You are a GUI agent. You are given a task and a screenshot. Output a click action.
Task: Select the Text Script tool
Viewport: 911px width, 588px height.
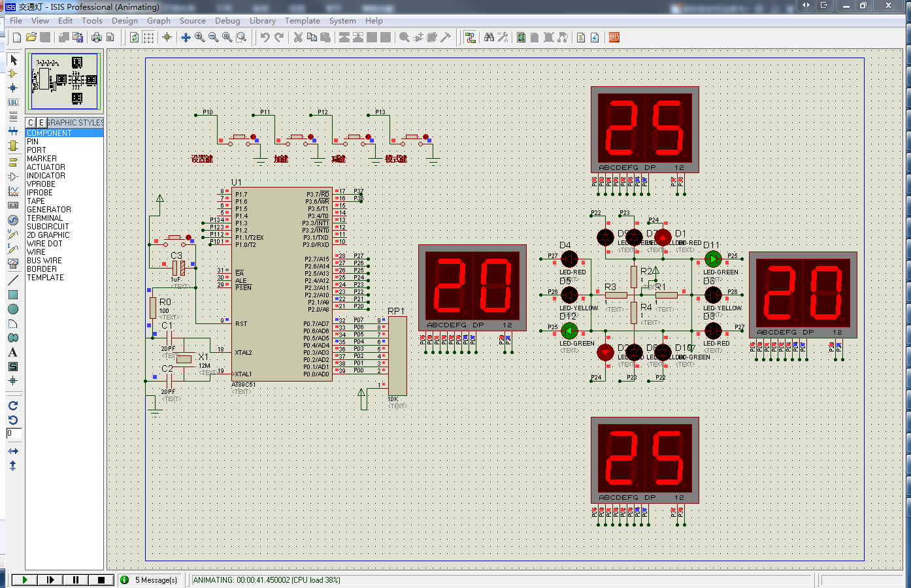(13, 117)
